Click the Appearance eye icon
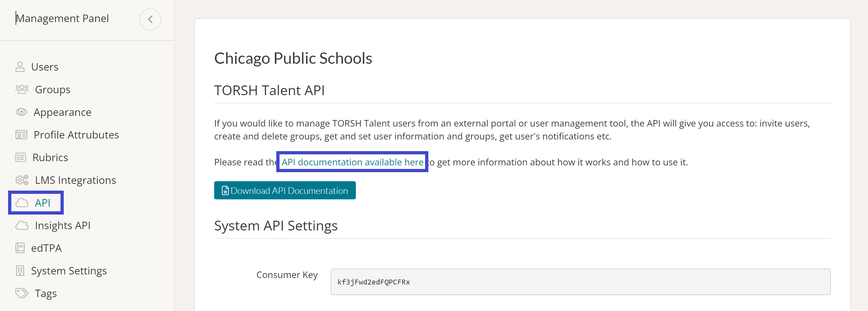 21,112
